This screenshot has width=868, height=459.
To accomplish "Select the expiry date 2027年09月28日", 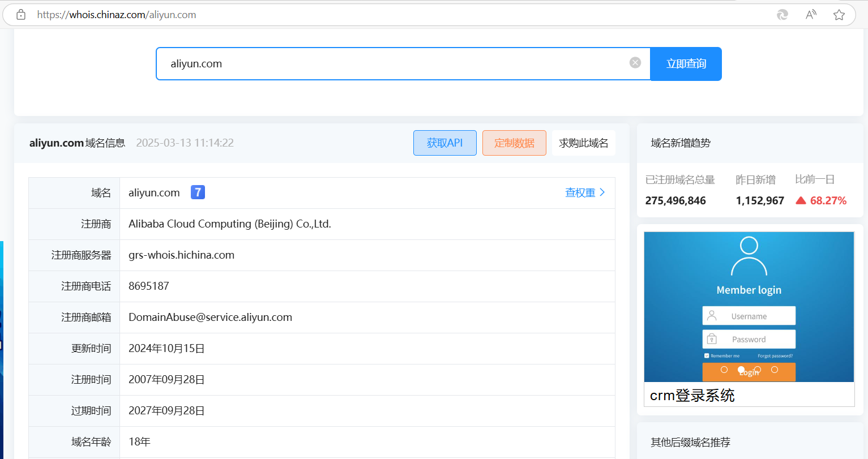I will (166, 410).
